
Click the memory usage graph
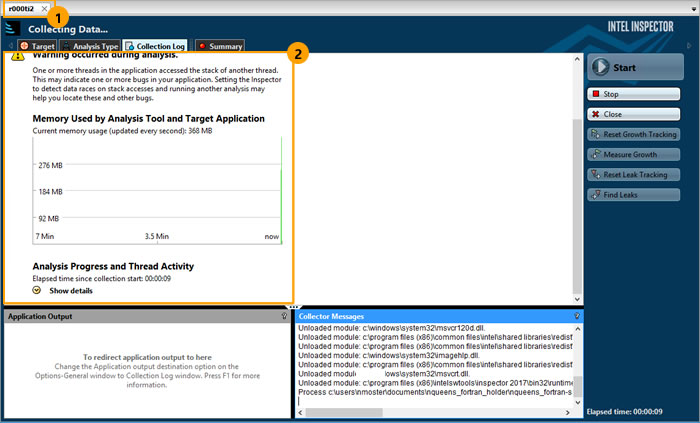point(157,191)
